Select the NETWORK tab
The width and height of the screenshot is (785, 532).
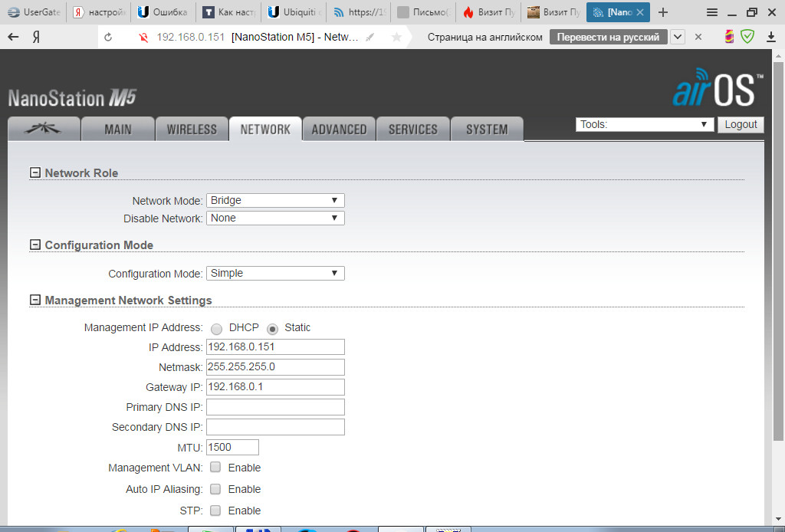pos(265,129)
